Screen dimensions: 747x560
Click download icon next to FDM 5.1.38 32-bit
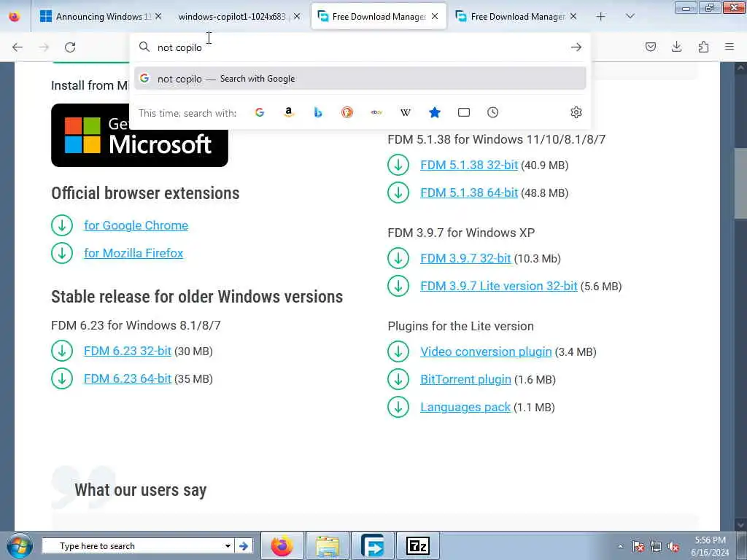[398, 166]
